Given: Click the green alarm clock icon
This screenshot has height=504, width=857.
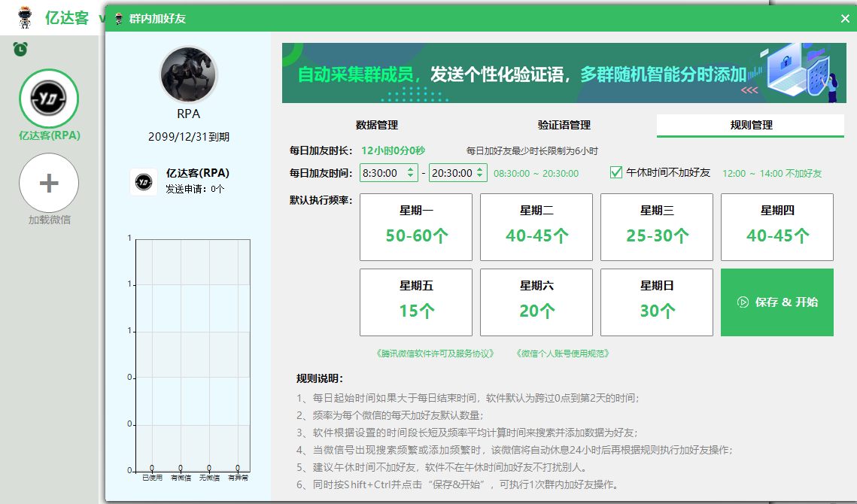Looking at the screenshot, I should (20, 49).
